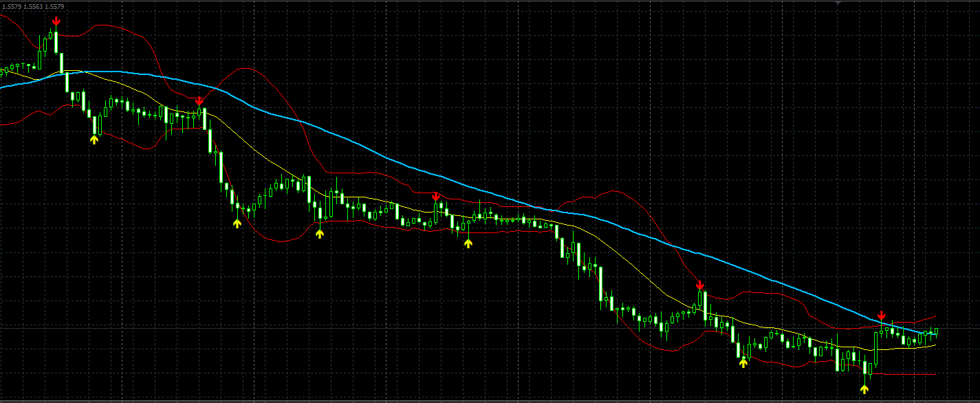The width and height of the screenshot is (980, 403).
Task: Click the red sell arrow above the second peak
Action: 200,100
